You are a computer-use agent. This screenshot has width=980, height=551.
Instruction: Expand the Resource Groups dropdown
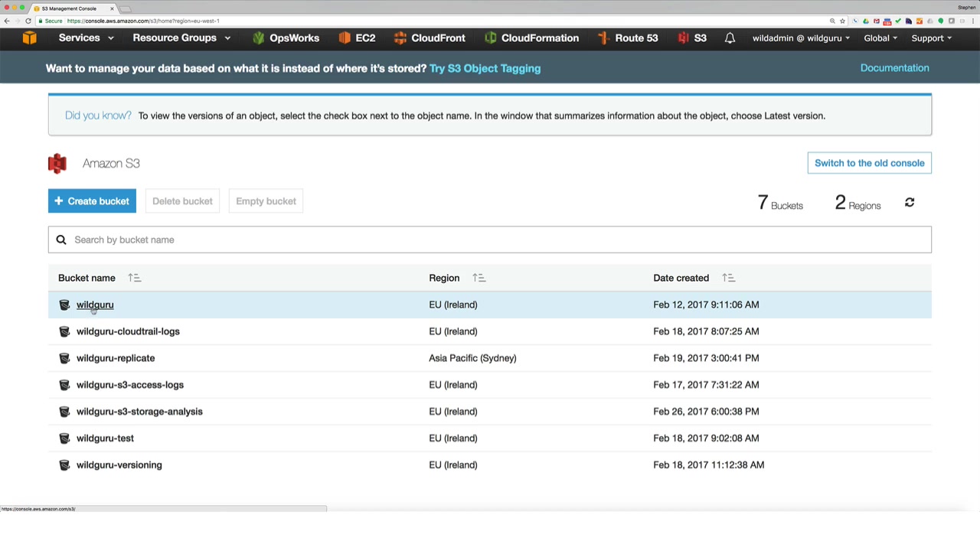181,37
